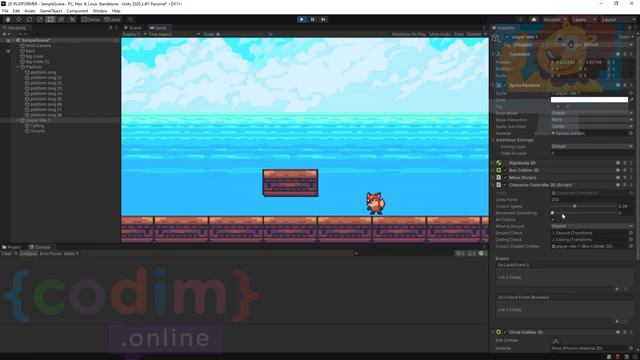This screenshot has height=360, width=640.
Task: Select the Rotate tool in toolbar
Action: [x=29, y=19]
